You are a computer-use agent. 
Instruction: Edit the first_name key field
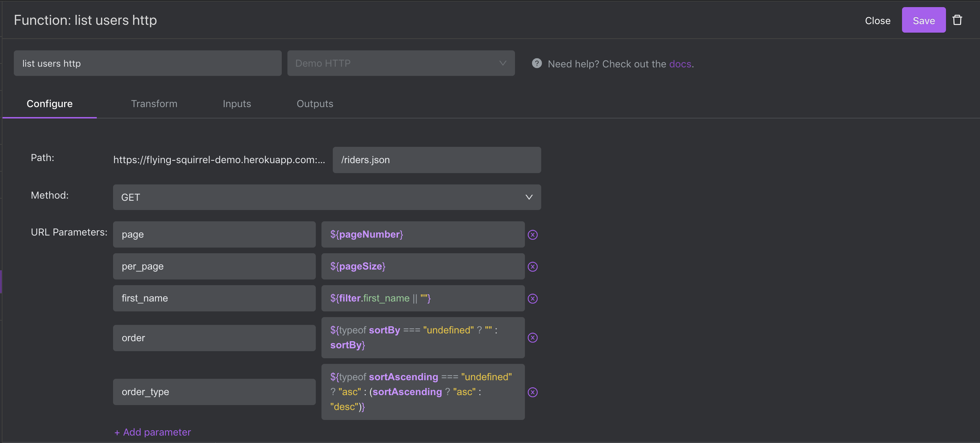coord(214,298)
